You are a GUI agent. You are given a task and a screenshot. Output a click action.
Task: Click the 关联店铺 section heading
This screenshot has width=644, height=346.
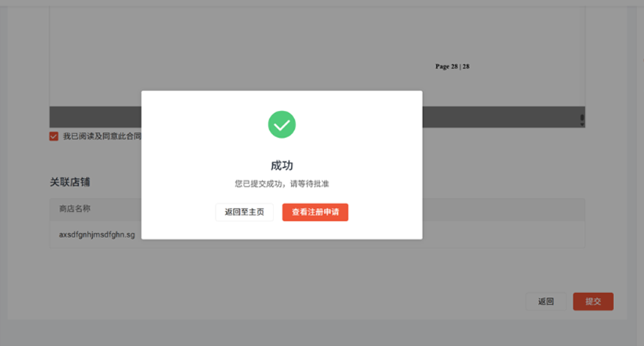[70, 182]
